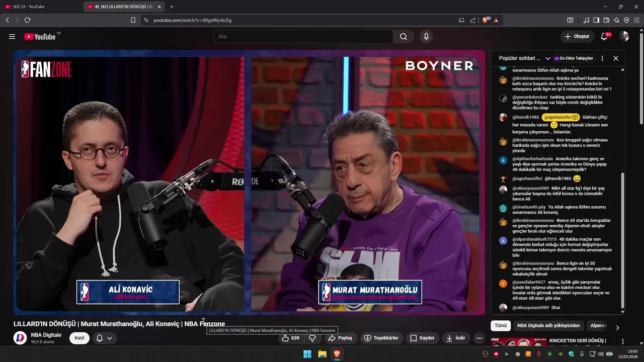Open the YouTube guide hamburger menu
Viewport: 644px width, 362px height.
tap(12, 37)
